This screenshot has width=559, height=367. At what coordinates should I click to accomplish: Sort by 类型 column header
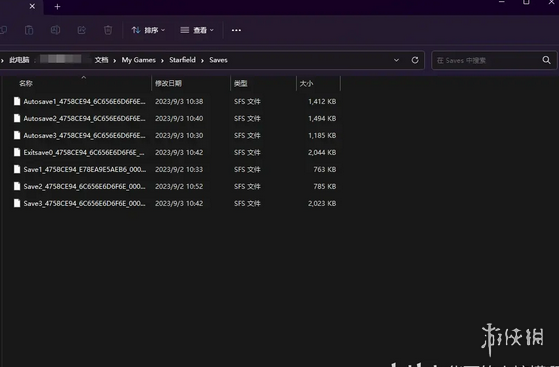pos(241,83)
